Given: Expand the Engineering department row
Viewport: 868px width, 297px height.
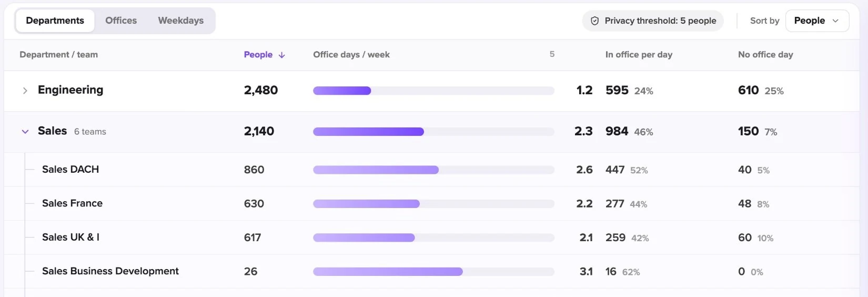Looking at the screenshot, I should [x=25, y=91].
